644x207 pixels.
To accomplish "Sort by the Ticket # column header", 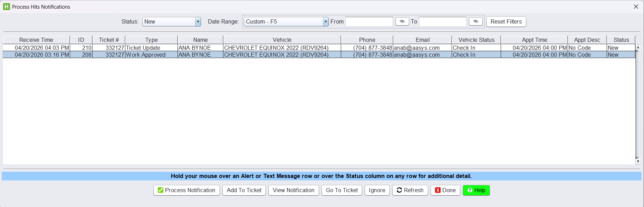I will tap(109, 40).
